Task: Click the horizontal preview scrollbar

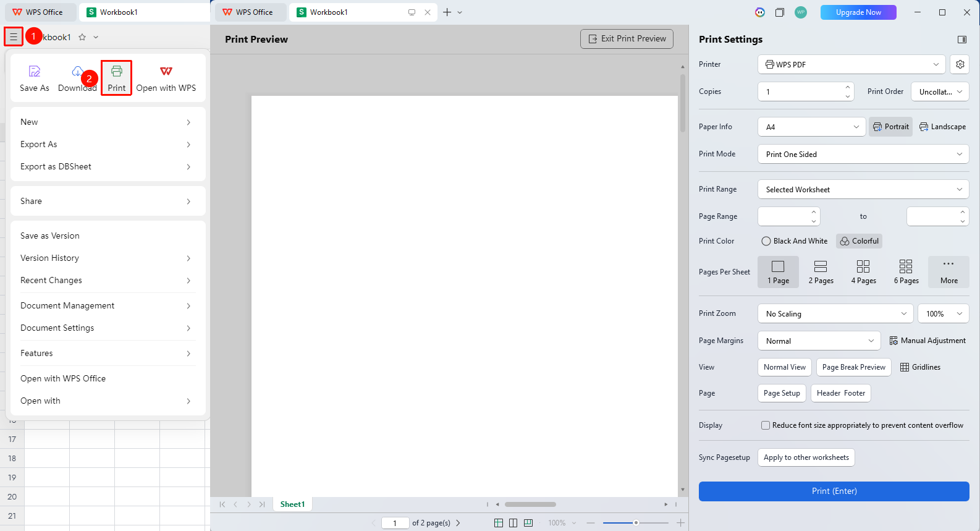Action: [530, 504]
